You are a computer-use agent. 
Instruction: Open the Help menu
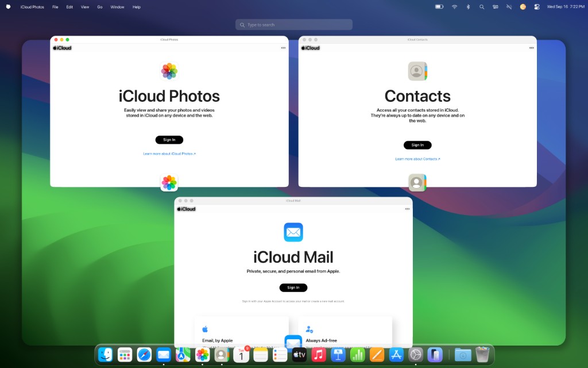(137, 7)
